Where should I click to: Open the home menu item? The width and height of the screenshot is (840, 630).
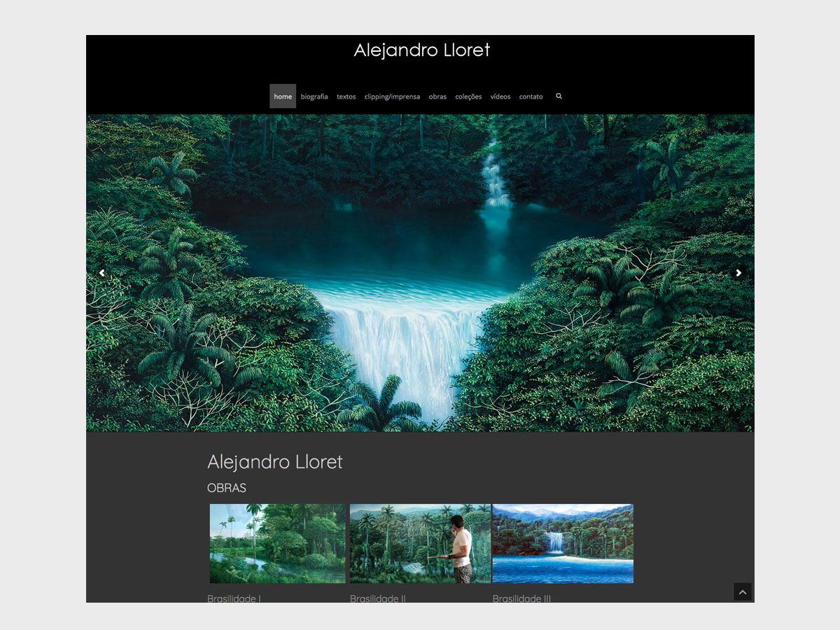pos(283,96)
